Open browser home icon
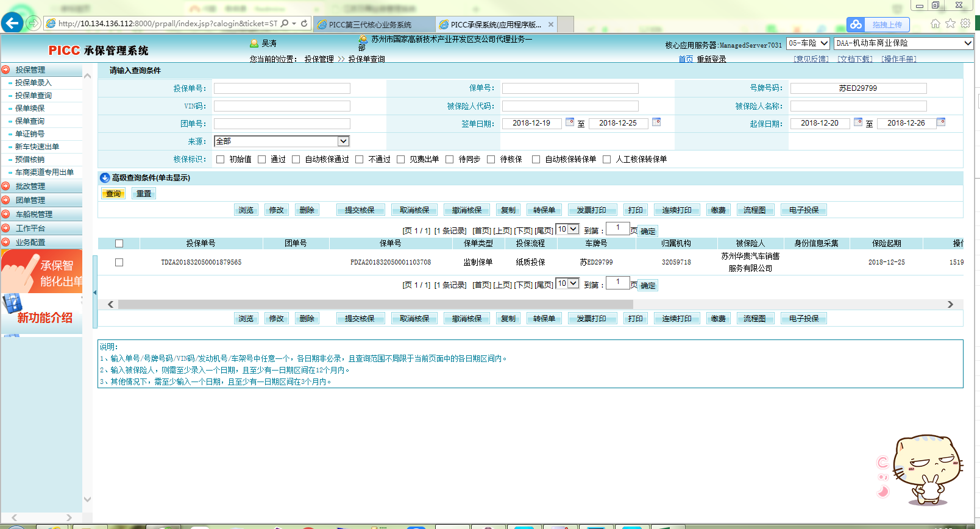Screen dimensions: 980x529 [936, 23]
